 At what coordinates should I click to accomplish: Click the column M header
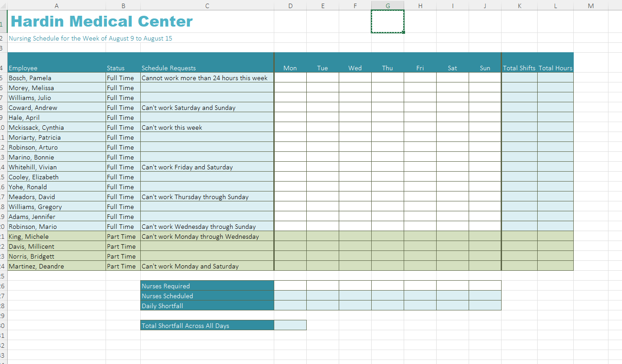point(591,5)
